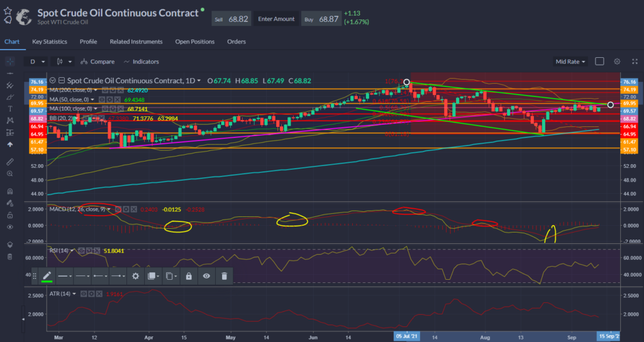
Task: Open the Related Instruments tab
Action: click(136, 41)
